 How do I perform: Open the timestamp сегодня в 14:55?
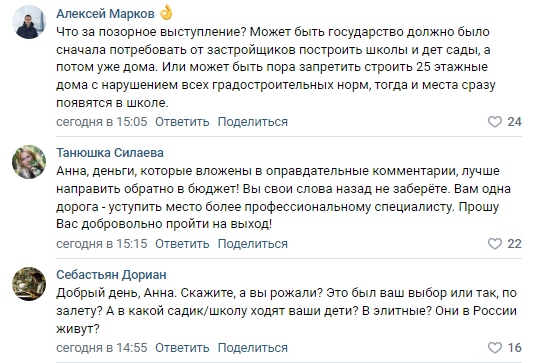[102, 348]
